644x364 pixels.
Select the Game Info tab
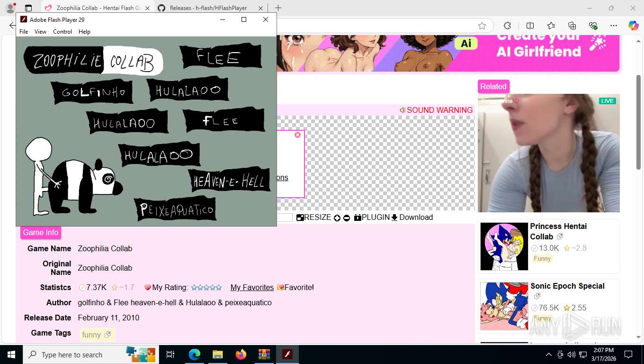click(41, 232)
